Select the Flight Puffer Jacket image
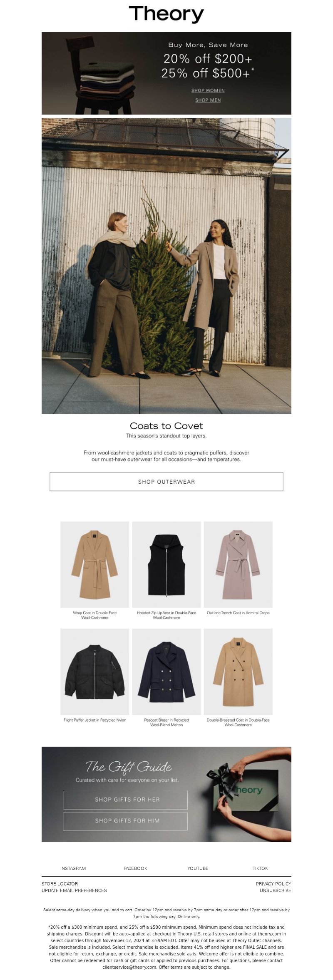 point(95,672)
